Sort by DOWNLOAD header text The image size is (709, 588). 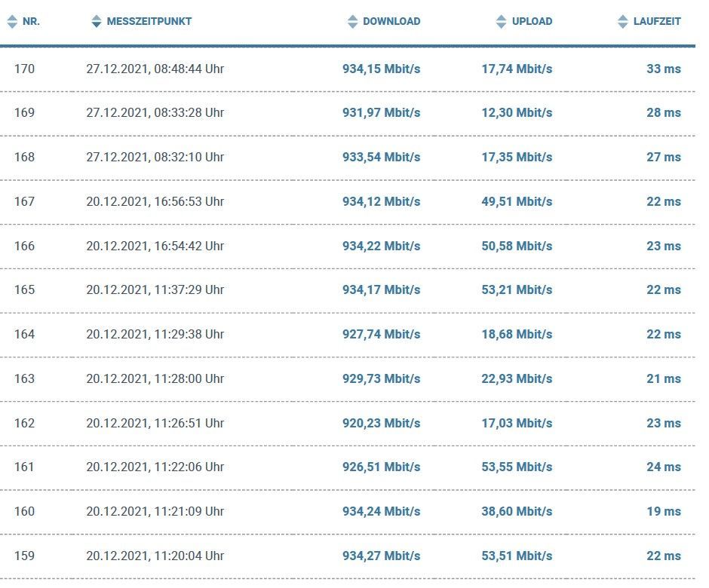[x=391, y=22]
